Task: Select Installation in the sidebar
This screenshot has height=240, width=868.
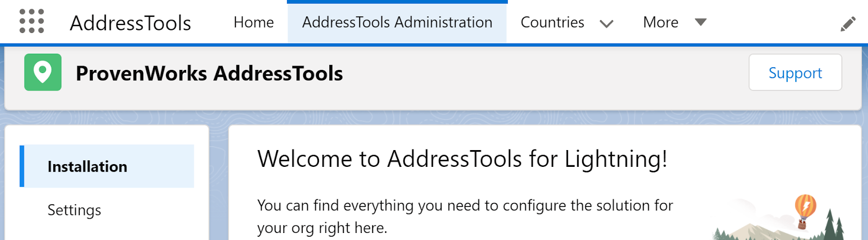Action: click(x=107, y=166)
